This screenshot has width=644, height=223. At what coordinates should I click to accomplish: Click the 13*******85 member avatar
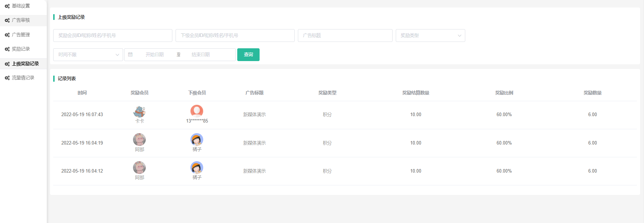pyautogui.click(x=197, y=111)
